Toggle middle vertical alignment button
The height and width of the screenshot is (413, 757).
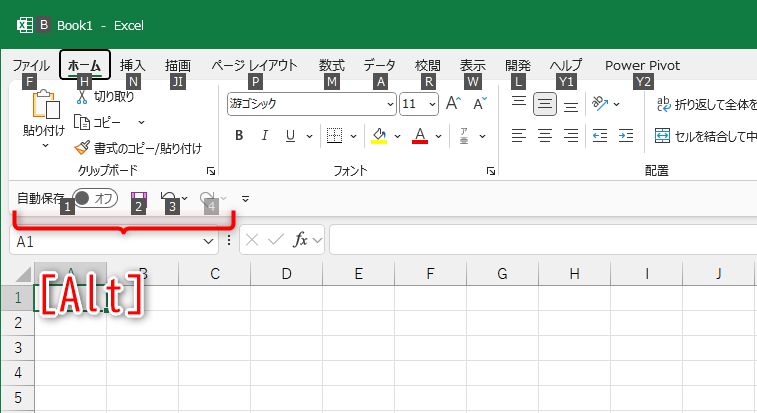(x=545, y=104)
